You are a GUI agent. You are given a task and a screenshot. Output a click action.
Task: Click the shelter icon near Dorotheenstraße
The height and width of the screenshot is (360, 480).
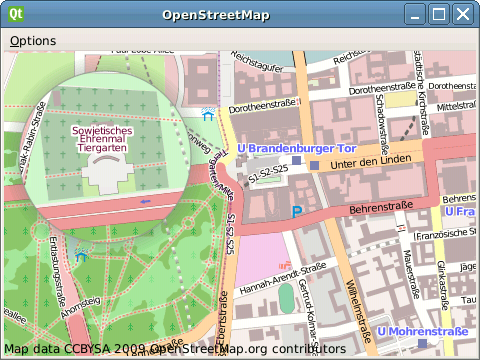[209, 114]
